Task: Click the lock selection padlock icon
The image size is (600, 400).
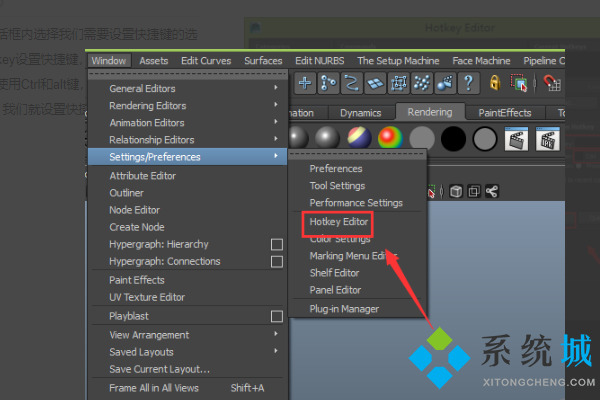Action: pos(493,84)
